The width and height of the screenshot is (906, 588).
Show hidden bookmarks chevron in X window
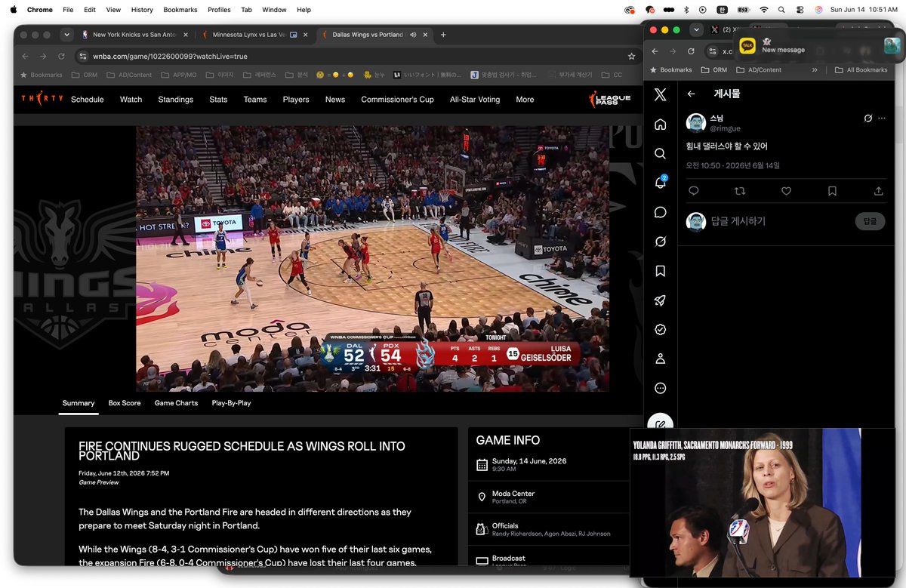[815, 69]
